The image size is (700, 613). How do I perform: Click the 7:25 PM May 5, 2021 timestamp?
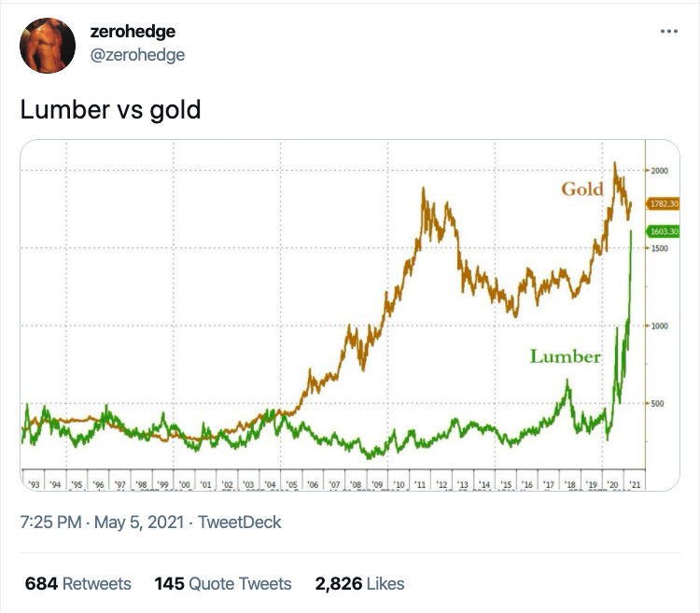pos(96,522)
